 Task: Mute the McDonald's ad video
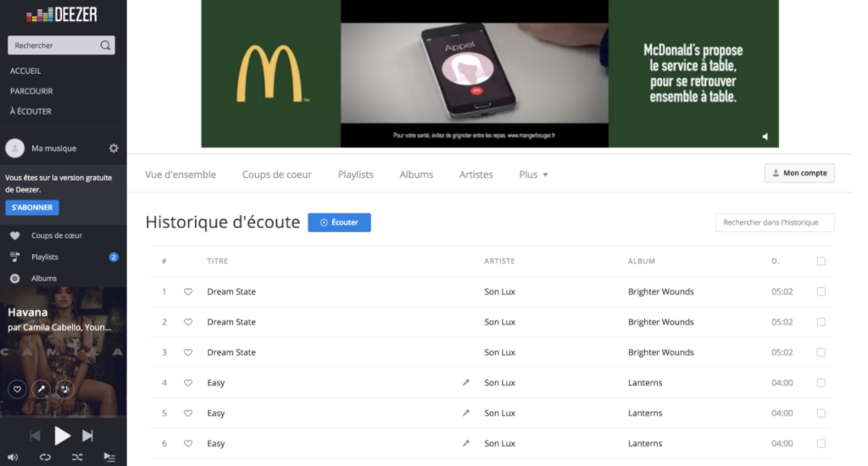(765, 136)
